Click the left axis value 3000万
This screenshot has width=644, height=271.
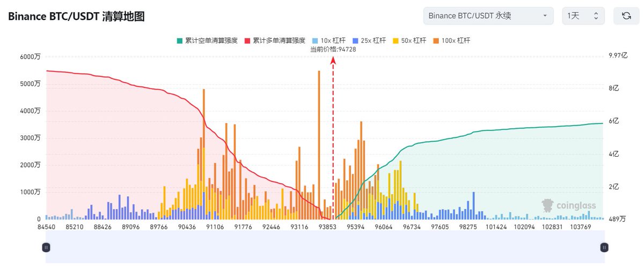(31, 138)
